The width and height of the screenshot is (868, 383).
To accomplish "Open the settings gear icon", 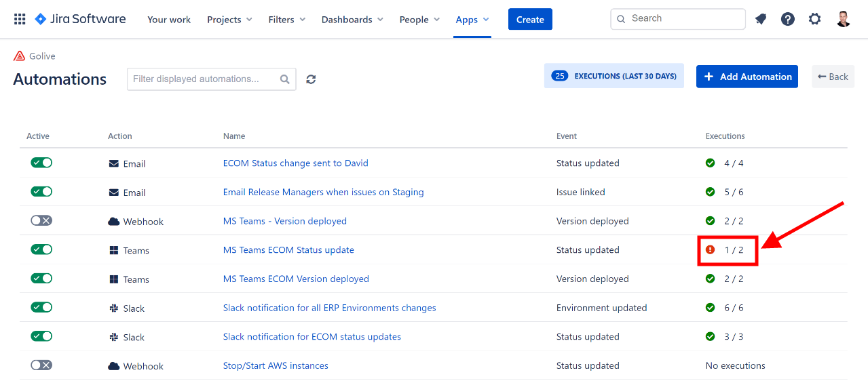I will pyautogui.click(x=814, y=19).
